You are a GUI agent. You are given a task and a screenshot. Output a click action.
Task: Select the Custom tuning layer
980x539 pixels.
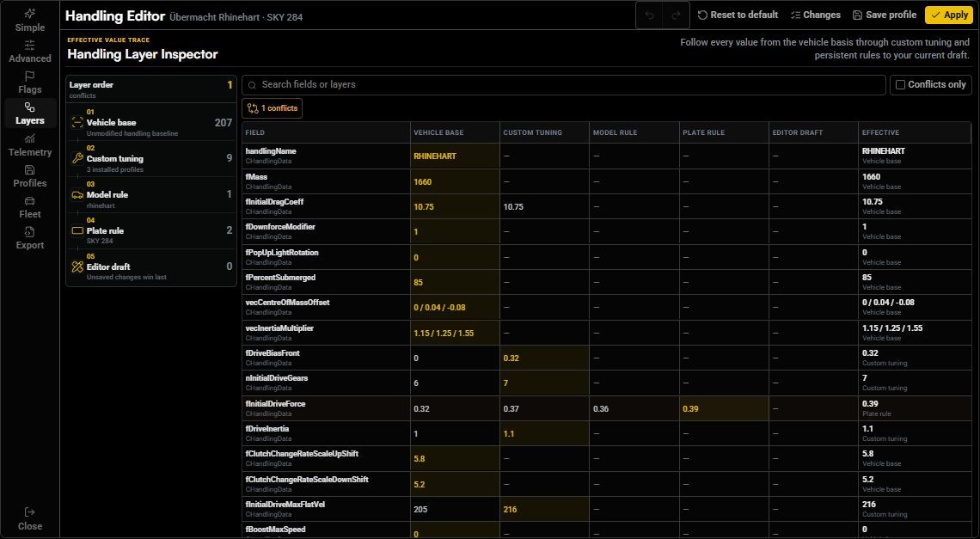pyautogui.click(x=151, y=159)
